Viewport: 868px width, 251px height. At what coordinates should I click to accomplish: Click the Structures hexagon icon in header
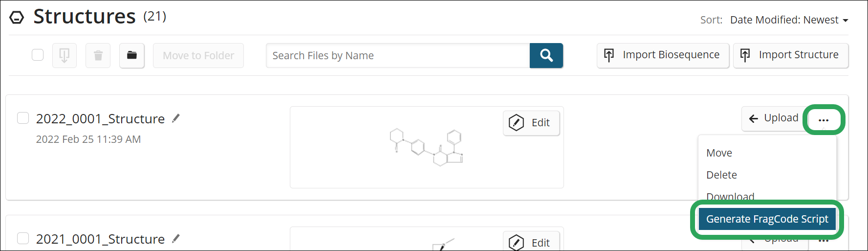[x=17, y=18]
